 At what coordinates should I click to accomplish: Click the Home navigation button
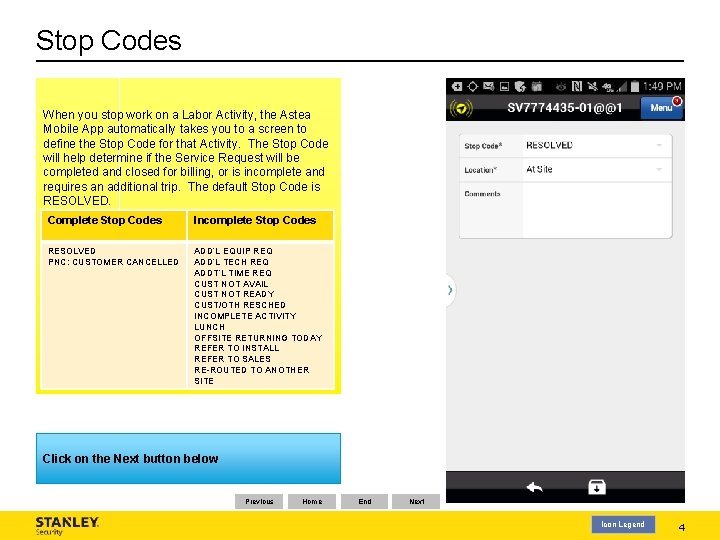coord(312,501)
